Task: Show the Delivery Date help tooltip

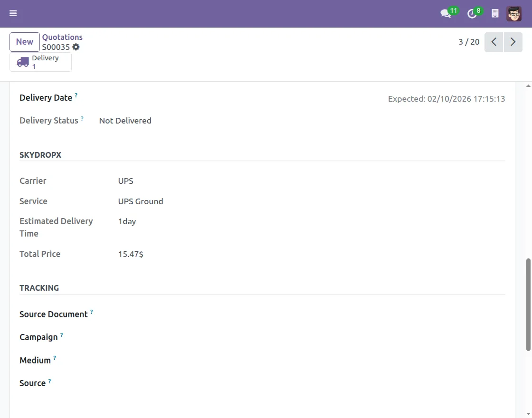Action: [x=77, y=95]
